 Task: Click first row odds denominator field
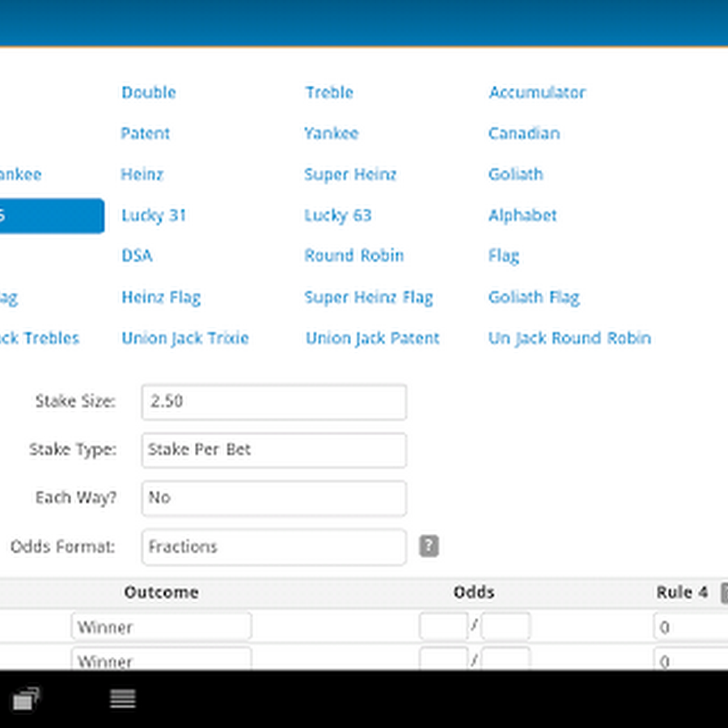(506, 626)
